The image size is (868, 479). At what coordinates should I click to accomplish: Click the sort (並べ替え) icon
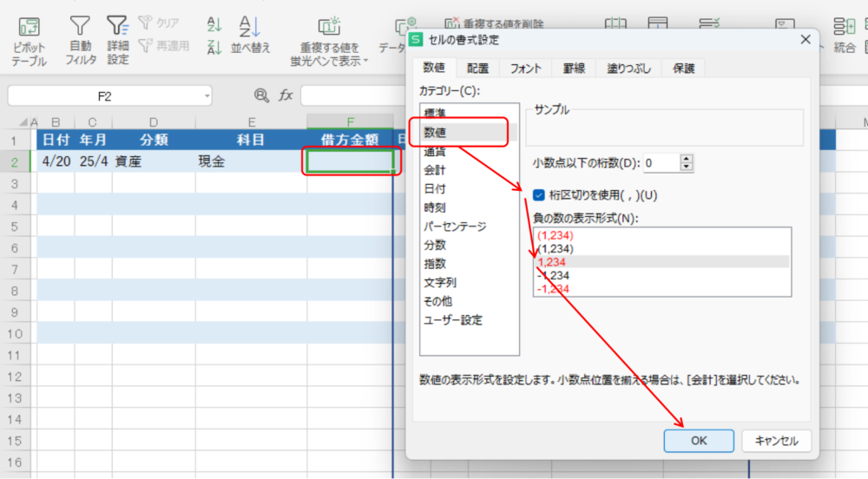point(250,28)
